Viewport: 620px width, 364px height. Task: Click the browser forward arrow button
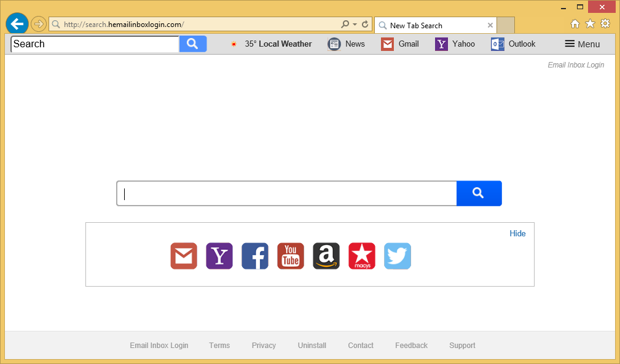coord(38,24)
